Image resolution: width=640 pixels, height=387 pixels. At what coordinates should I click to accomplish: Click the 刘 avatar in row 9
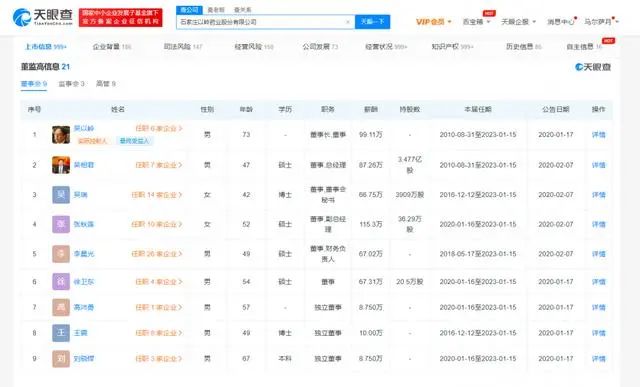coord(61,359)
